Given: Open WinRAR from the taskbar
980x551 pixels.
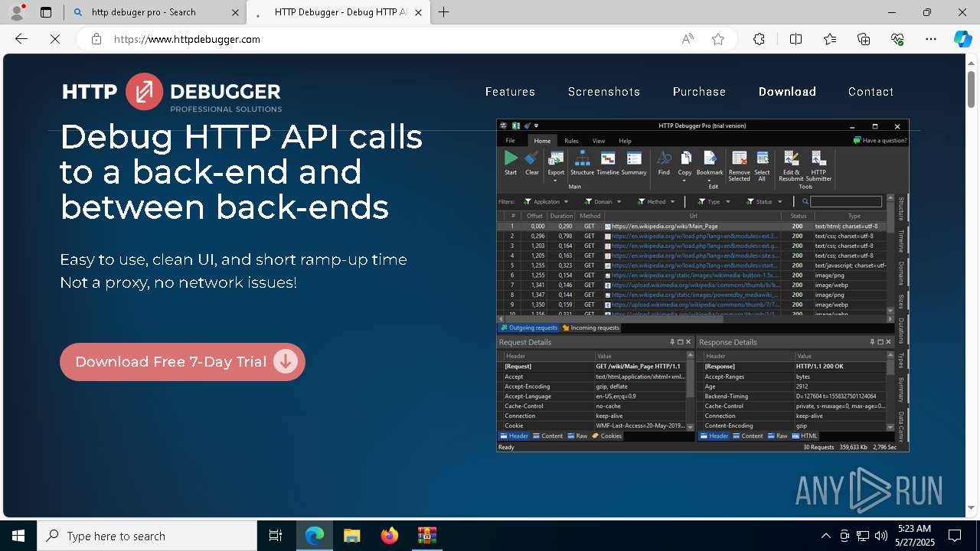Looking at the screenshot, I should coord(426,536).
